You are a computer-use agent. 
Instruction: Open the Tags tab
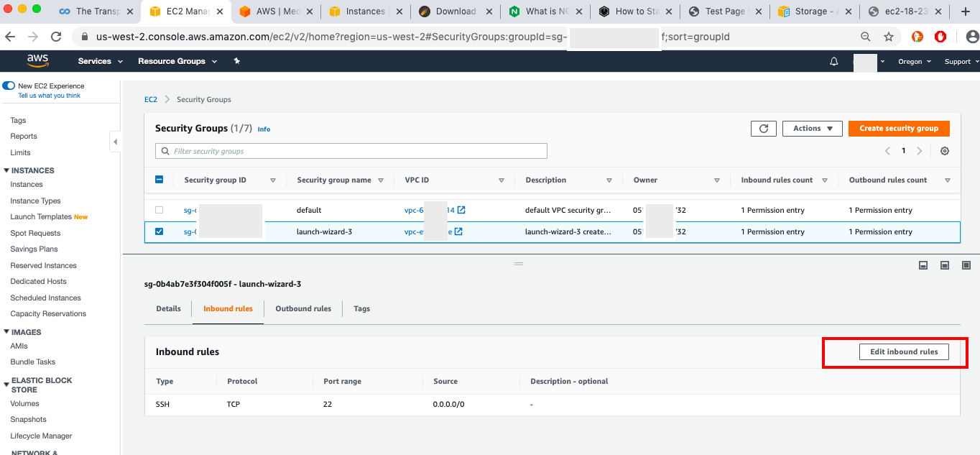pyautogui.click(x=362, y=308)
